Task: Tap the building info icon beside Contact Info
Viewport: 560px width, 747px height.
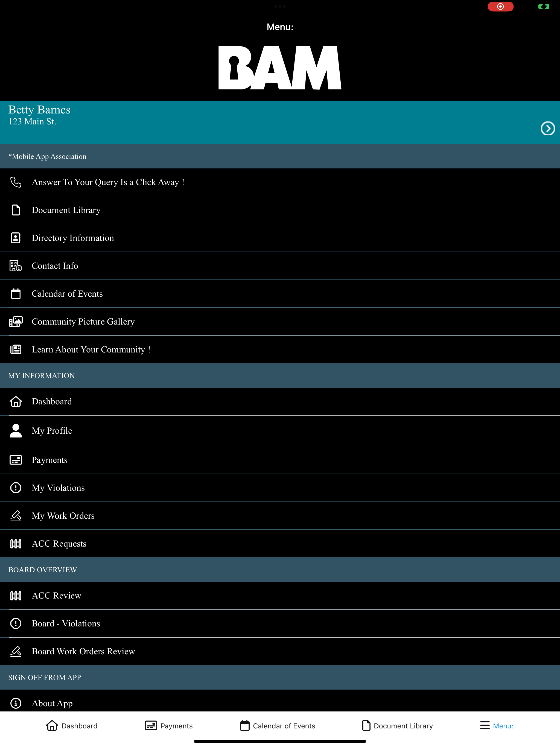Action: pyautogui.click(x=16, y=266)
